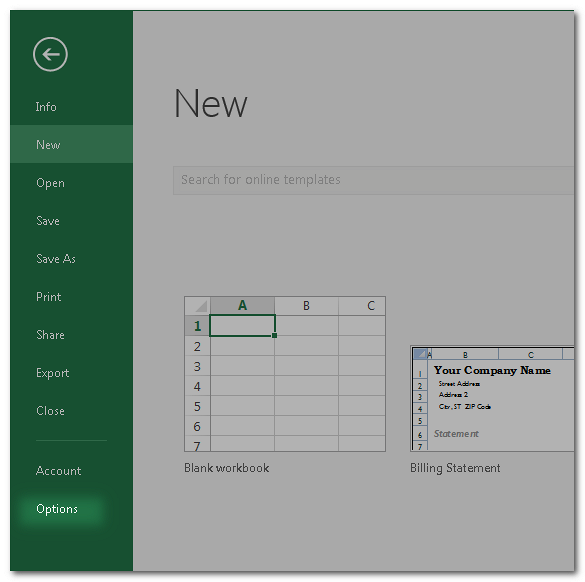Click the Blank workbook label

point(226,468)
